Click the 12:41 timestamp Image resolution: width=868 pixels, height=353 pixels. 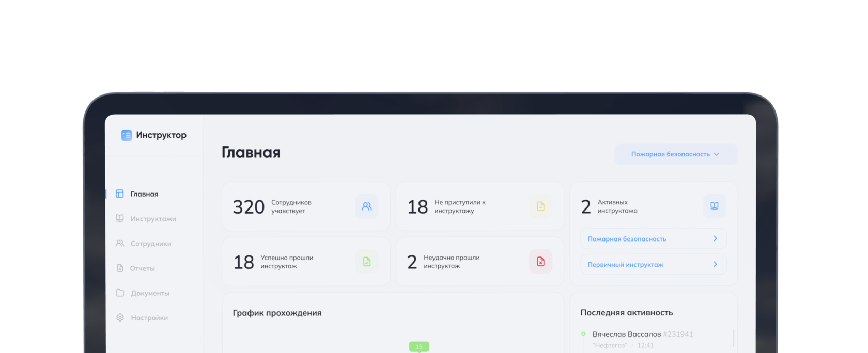[645, 345]
